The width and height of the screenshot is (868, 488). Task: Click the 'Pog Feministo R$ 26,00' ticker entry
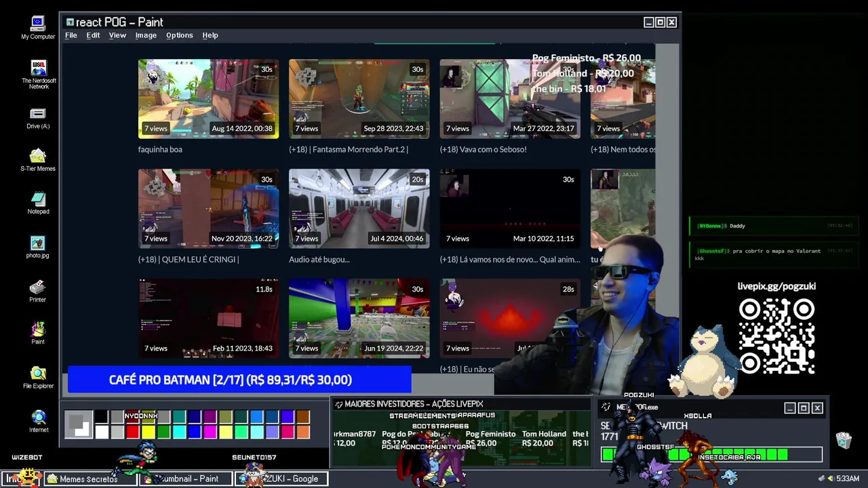[490, 439]
